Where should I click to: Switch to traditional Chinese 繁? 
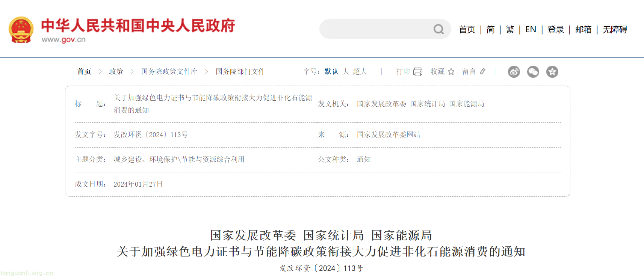coord(510,29)
